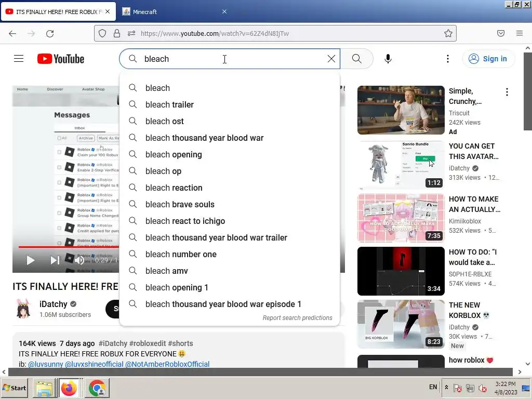This screenshot has height=399, width=532.
Task: Open the tracking protection shield icon
Action: [x=102, y=33]
